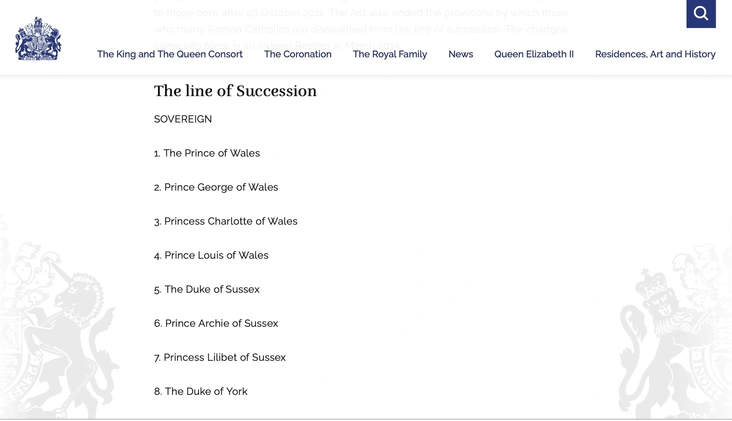
Task: Select The Royal Family menu item
Action: tap(390, 54)
